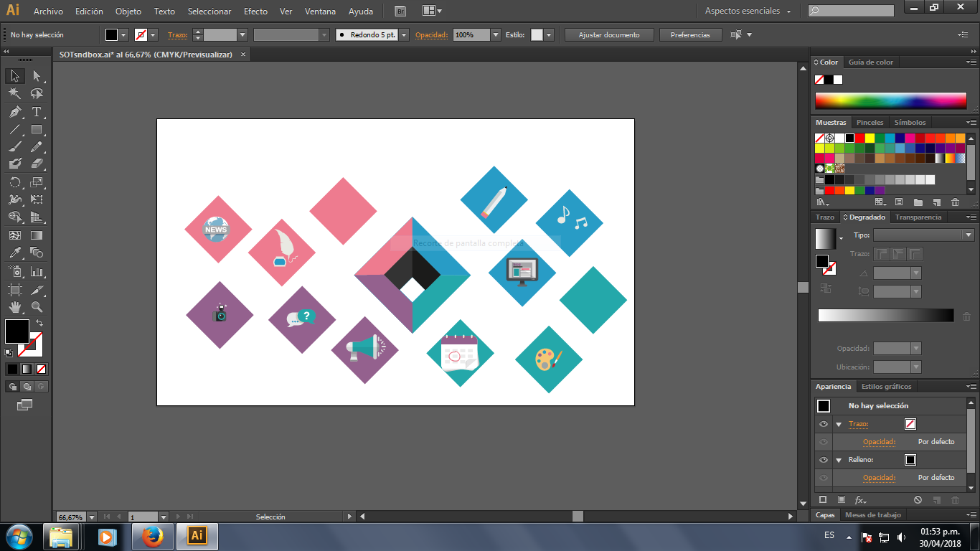Viewport: 980px width, 551px height.
Task: Select the Eyedropper tool
Action: pos(14,253)
